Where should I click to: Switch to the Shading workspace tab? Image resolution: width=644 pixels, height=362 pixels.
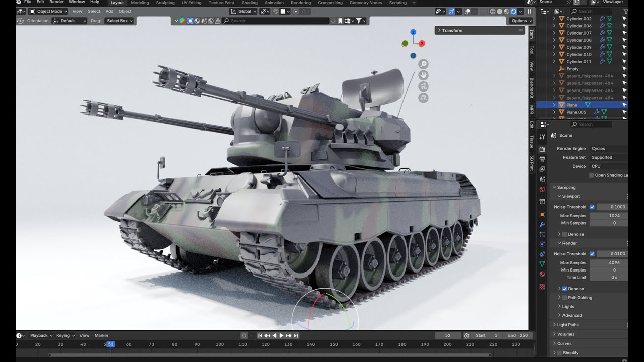point(250,3)
